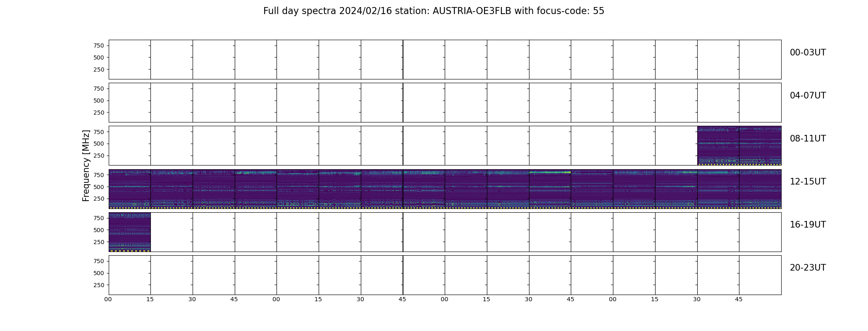Click the 250 tick label on the 20-23UT row
868x331 pixels.
pyautogui.click(x=99, y=285)
